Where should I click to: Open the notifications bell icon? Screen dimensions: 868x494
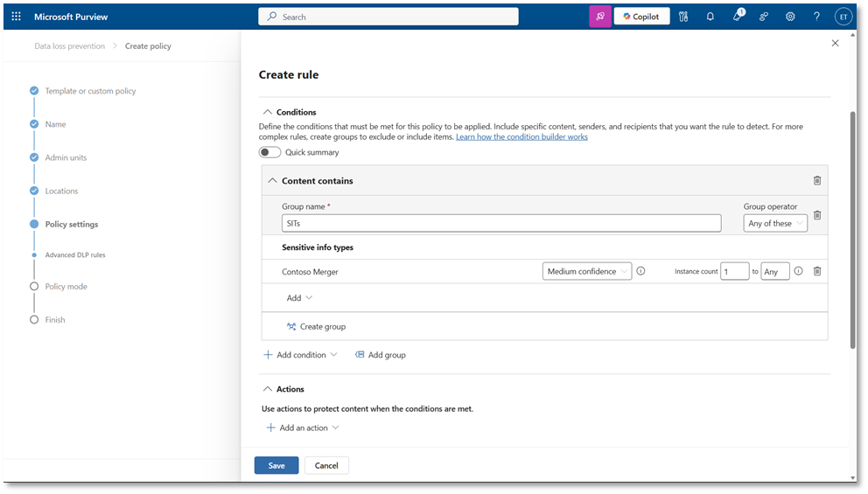point(710,17)
